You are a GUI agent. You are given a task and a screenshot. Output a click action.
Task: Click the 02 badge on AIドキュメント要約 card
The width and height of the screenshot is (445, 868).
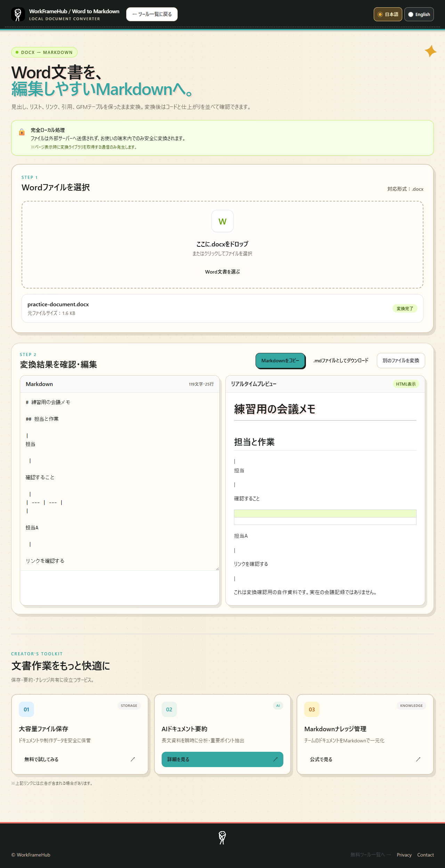coord(169,709)
